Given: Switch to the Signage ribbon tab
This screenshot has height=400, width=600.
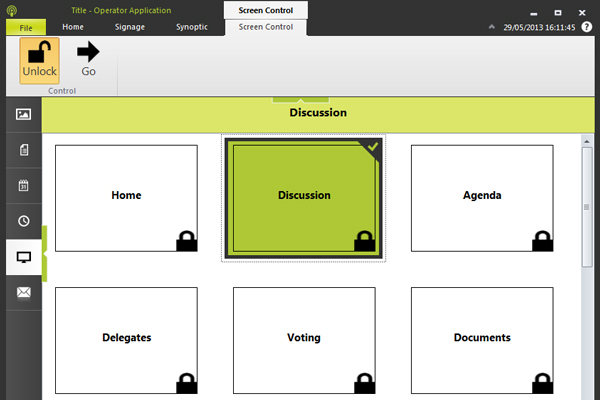Looking at the screenshot, I should click(130, 27).
